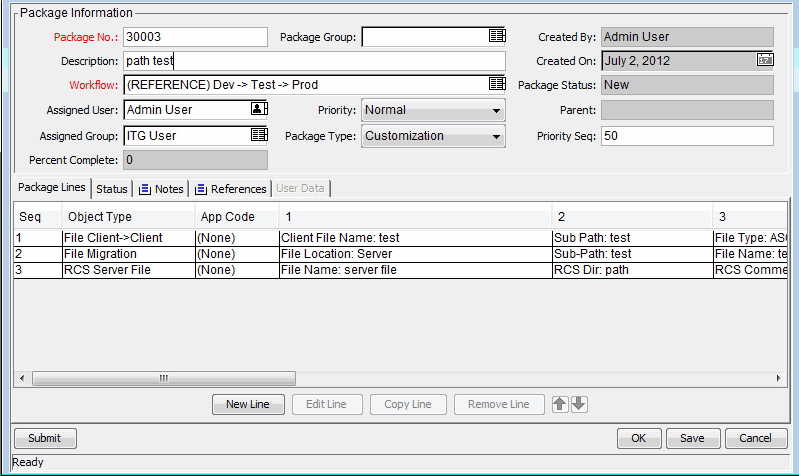This screenshot has height=476, width=799.
Task: Open the Package Group list picker icon
Action: tap(497, 37)
